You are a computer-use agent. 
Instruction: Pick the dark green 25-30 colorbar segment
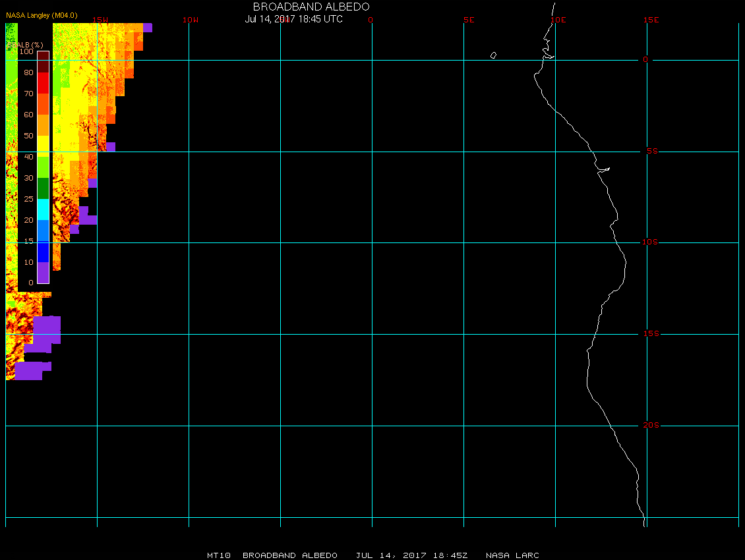44,188
